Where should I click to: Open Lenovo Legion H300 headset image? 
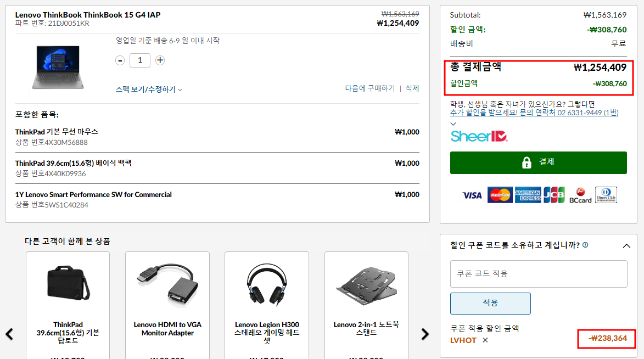(x=267, y=284)
